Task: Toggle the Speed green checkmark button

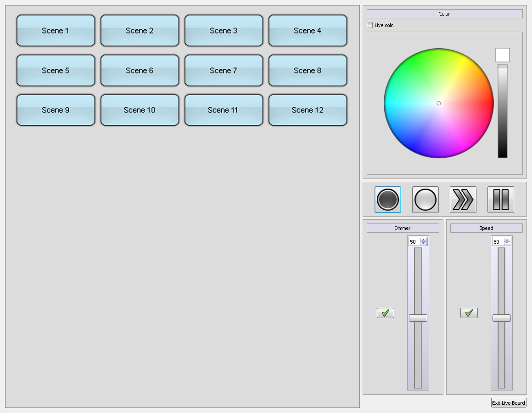Action: tap(469, 313)
